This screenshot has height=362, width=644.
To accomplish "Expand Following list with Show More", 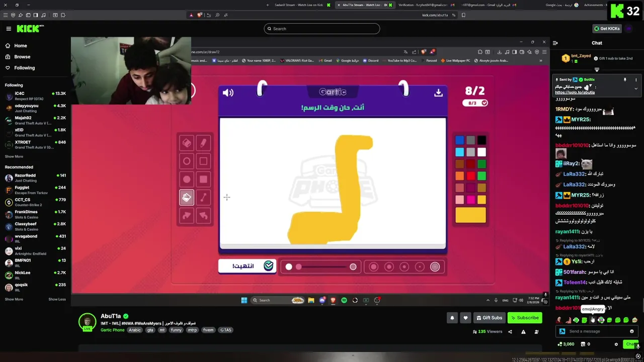I will tap(14, 156).
